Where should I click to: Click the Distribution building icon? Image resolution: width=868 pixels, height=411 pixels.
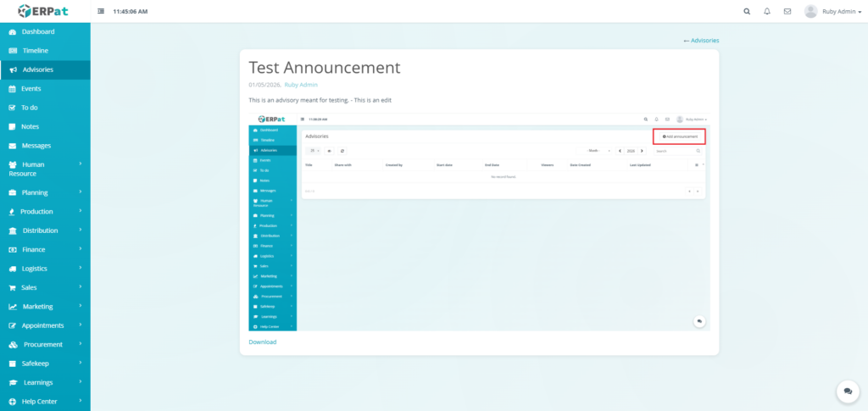click(x=13, y=230)
